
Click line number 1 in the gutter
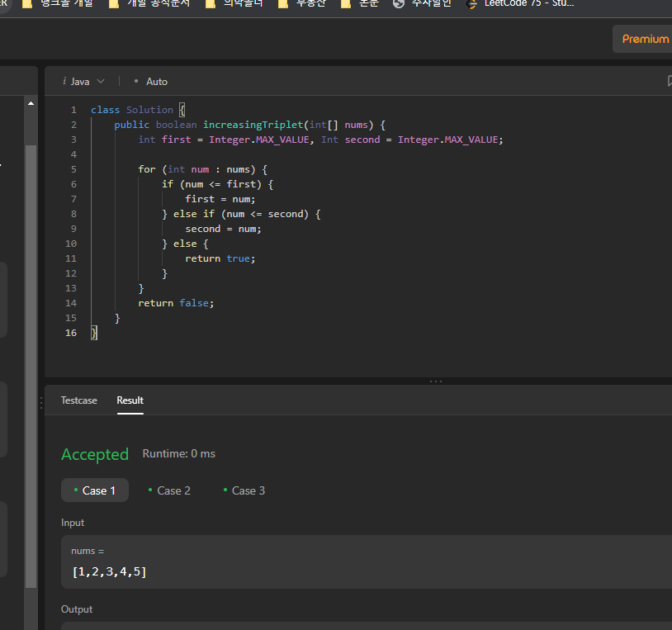[x=73, y=110]
